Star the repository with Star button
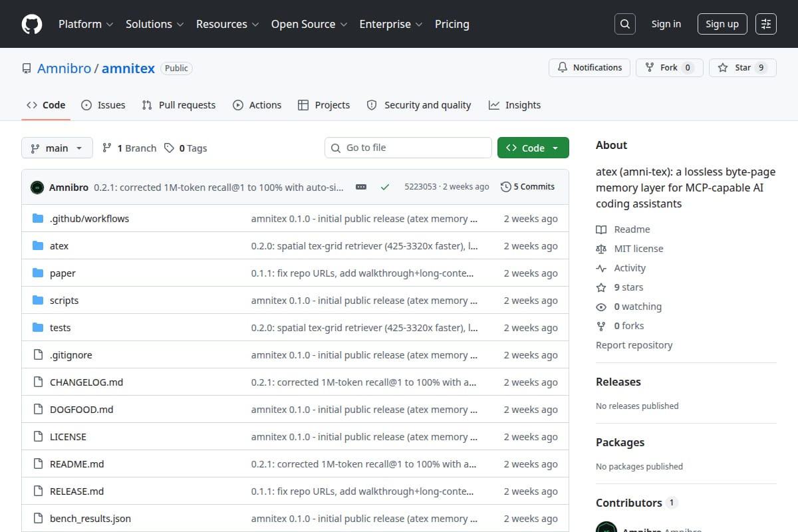798x532 pixels. 743,68
